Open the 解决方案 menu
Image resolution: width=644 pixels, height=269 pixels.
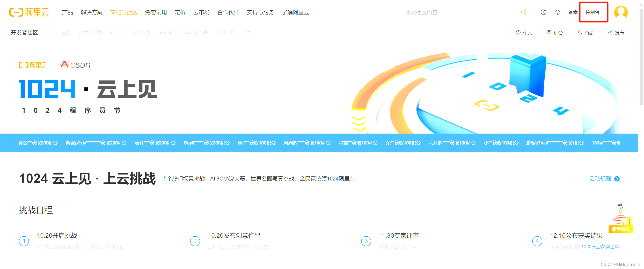coord(92,12)
